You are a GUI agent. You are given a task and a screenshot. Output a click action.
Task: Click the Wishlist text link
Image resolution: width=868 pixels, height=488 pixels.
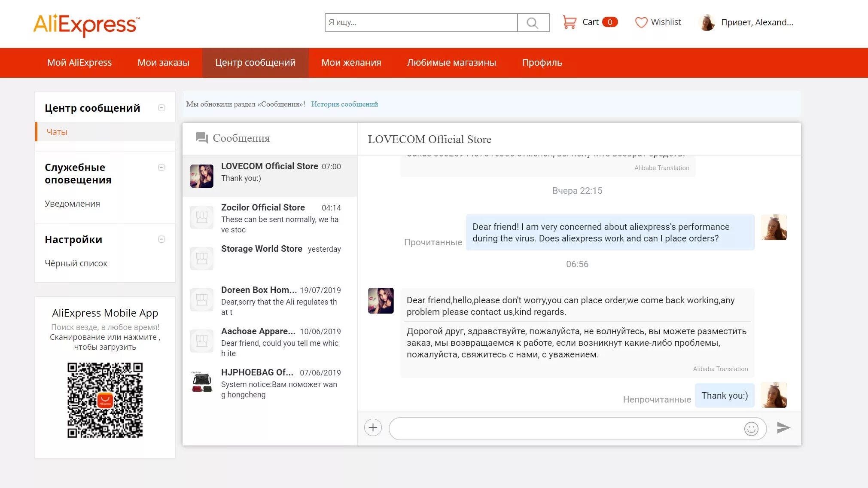(666, 22)
